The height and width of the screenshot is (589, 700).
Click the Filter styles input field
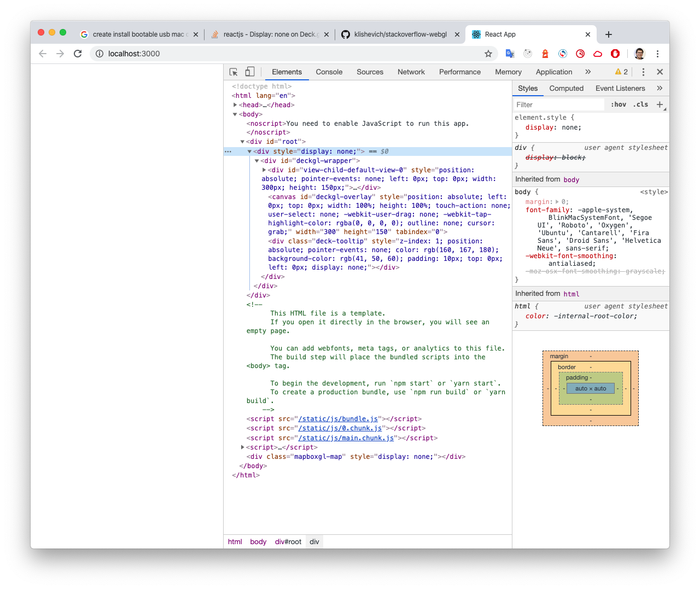[560, 104]
